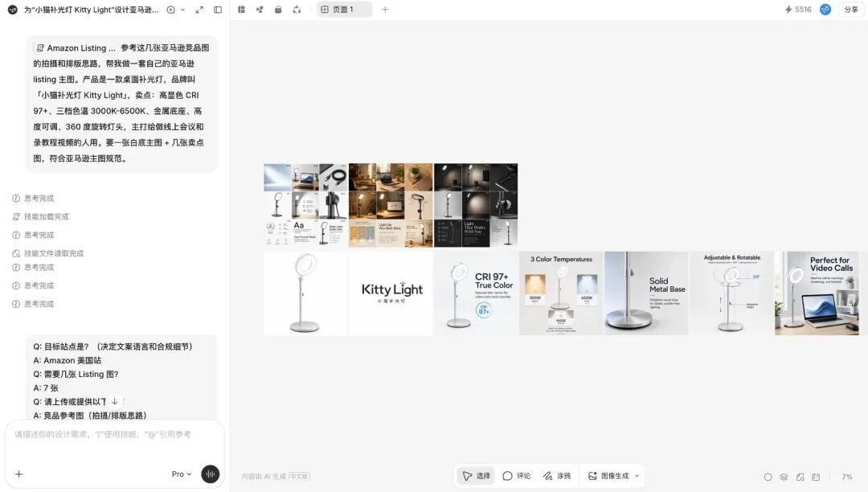
Task: Click the conversation title 为"小猫补光灯 Kitty Light"设计亚马逊
Action: point(92,10)
